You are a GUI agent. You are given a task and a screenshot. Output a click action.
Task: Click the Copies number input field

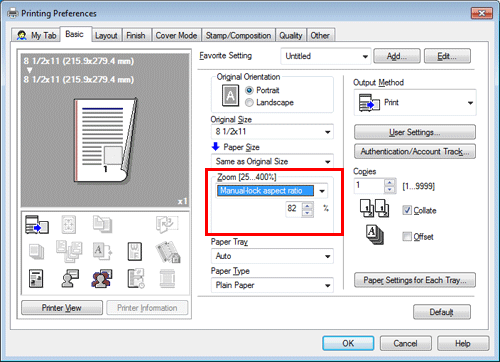pyautogui.click(x=369, y=186)
